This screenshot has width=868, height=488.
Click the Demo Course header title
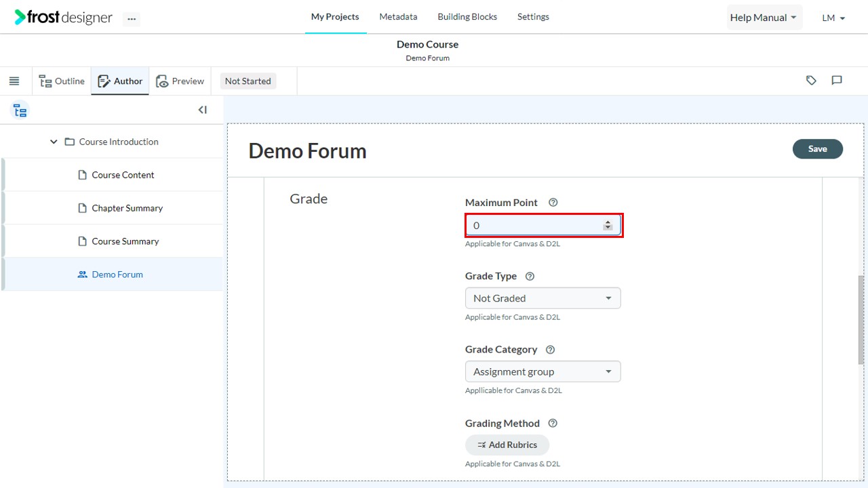point(427,44)
